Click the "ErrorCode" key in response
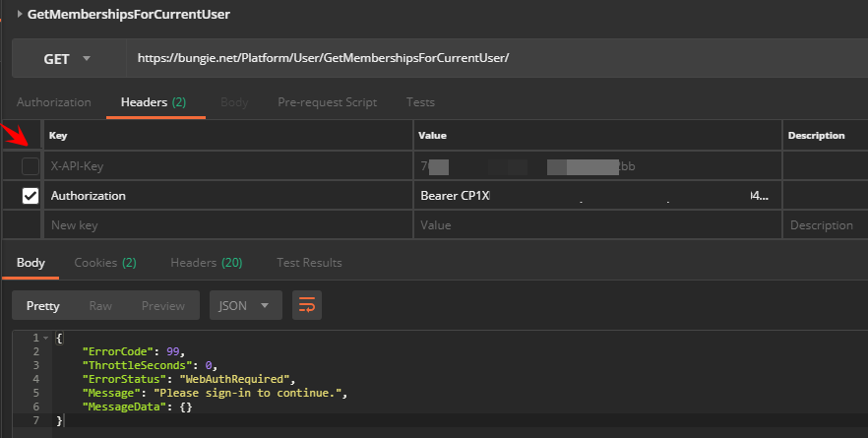The image size is (868, 438). (x=117, y=351)
